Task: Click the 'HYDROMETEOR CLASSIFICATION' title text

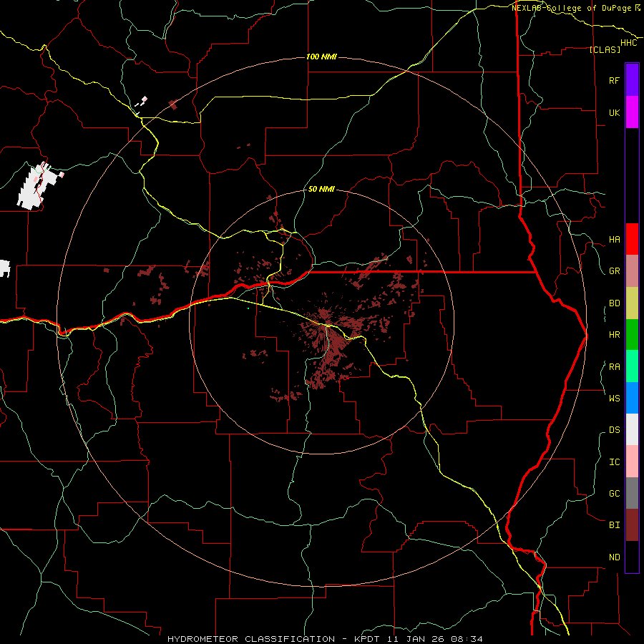Action: pyautogui.click(x=251, y=639)
